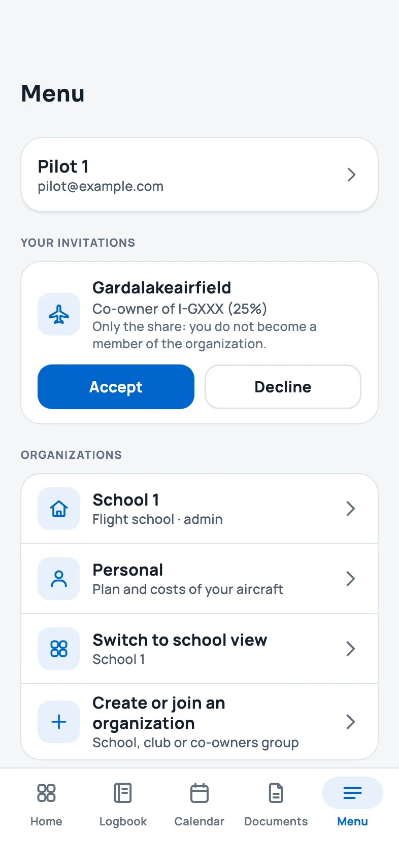Tap chevron for Create or join an organization
The width and height of the screenshot is (399, 868).
pos(350,722)
